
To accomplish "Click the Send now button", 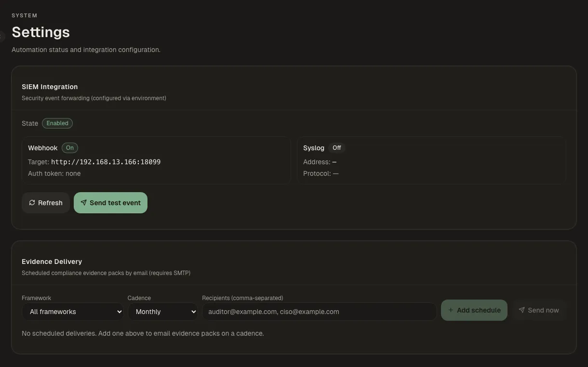I will coord(539,310).
